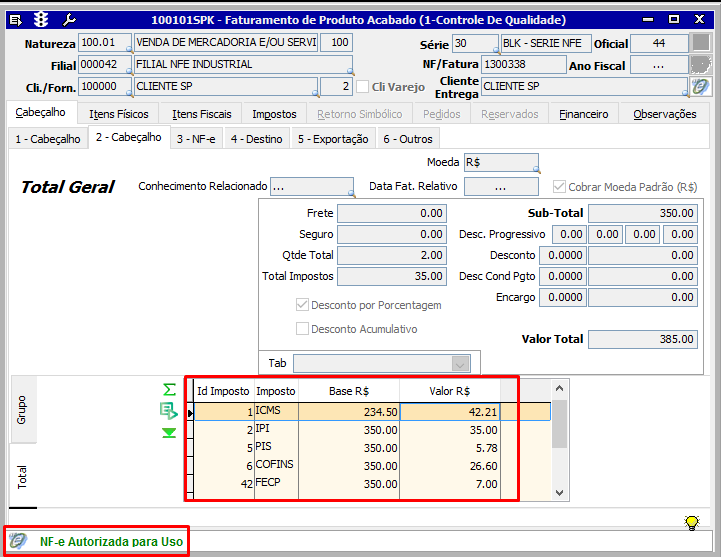Toggle the Cli Varejo checkbox

363,87
